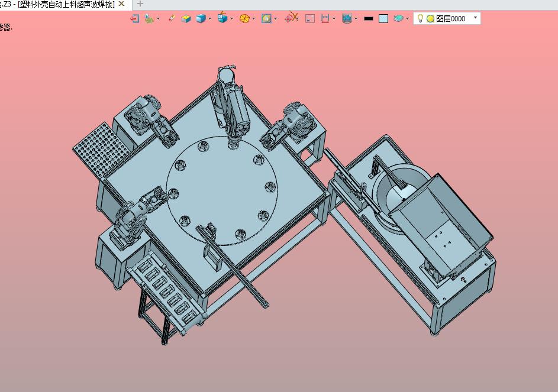
Task: Open the stacked layers filter tool
Action: click(x=150, y=18)
